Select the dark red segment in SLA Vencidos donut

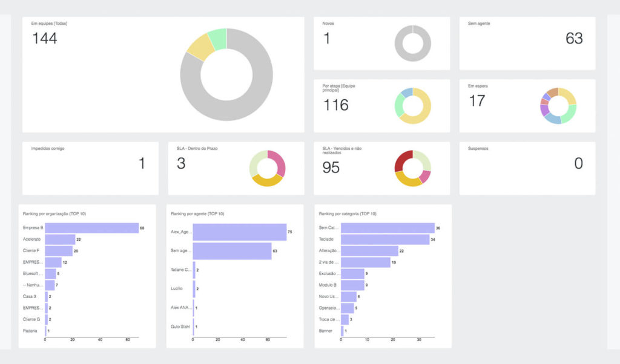(402, 160)
